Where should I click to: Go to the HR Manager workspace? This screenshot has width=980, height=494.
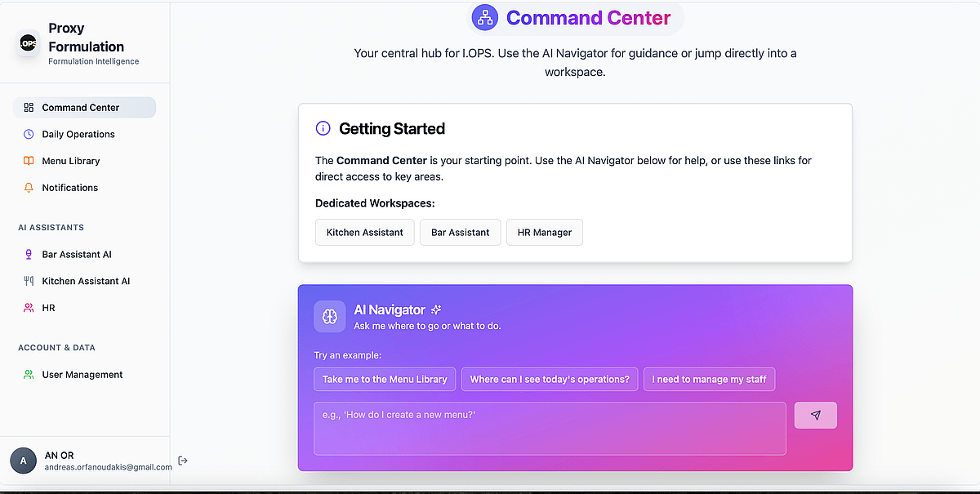point(544,232)
